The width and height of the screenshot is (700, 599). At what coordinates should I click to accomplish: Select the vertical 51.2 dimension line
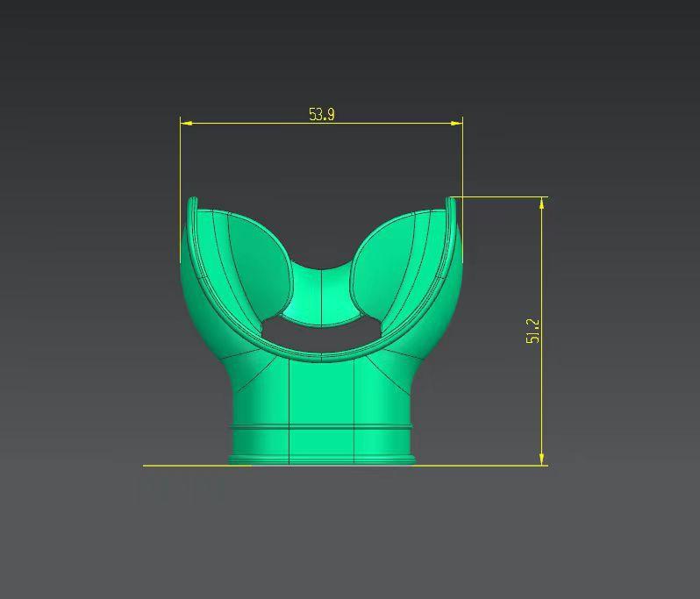tap(542, 331)
